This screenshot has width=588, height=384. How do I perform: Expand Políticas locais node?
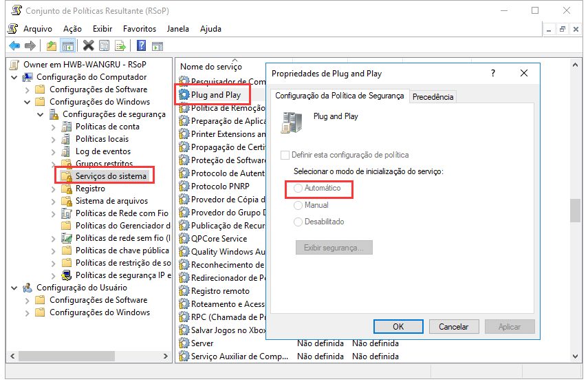[53, 139]
